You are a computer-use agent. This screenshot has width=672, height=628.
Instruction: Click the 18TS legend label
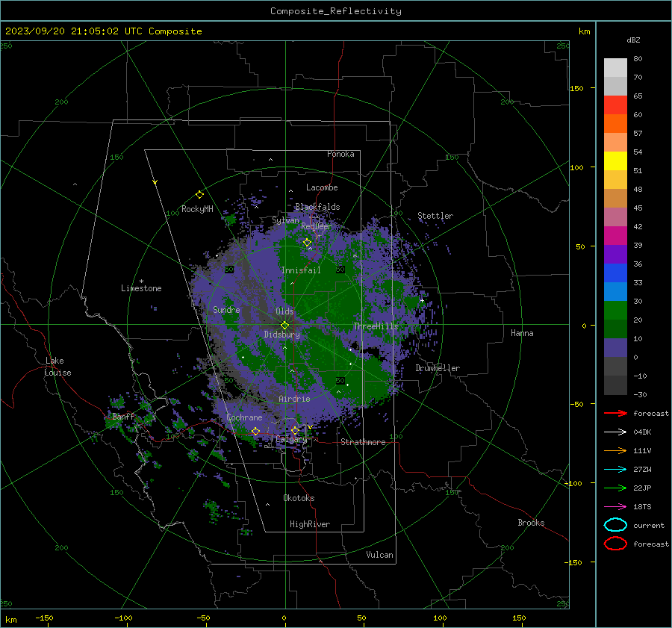coord(642,507)
